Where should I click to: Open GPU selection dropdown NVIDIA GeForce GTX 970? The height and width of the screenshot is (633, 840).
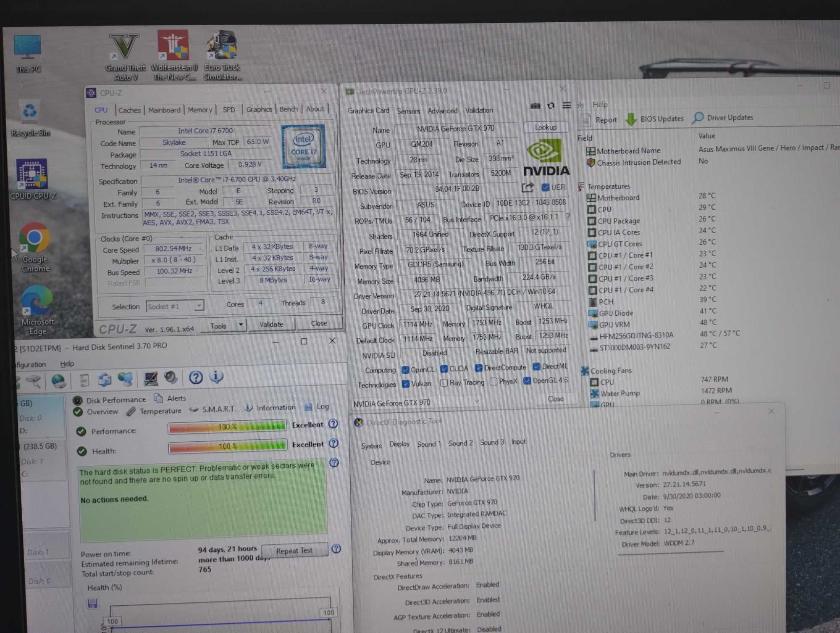(417, 403)
